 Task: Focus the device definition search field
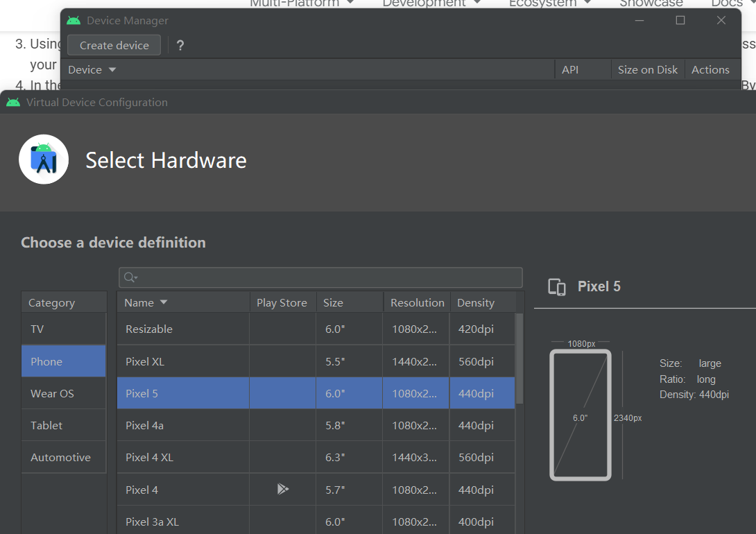[x=320, y=277]
